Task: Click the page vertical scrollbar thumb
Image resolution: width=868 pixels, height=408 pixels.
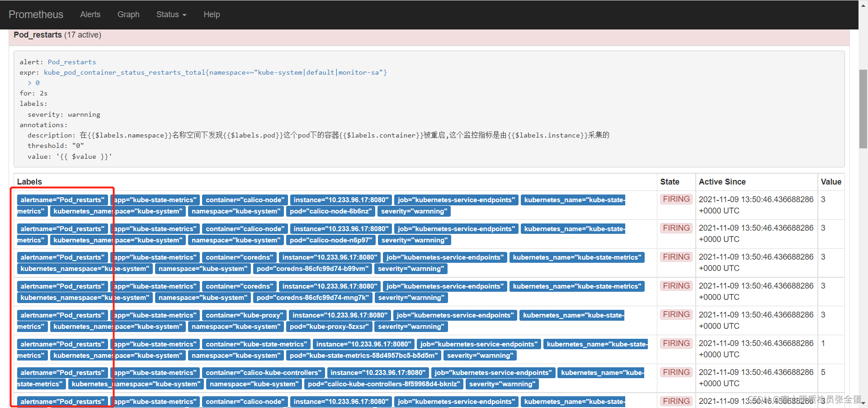Action: pyautogui.click(x=863, y=109)
